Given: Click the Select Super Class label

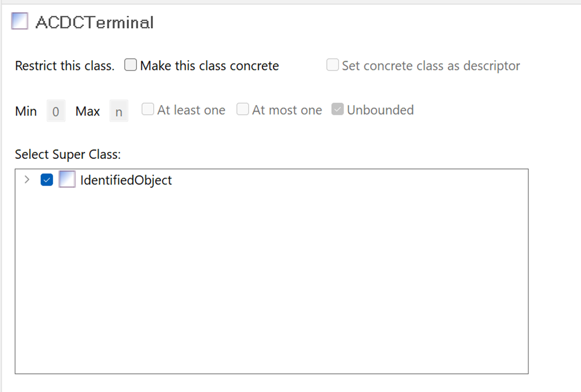Looking at the screenshot, I should point(68,155).
